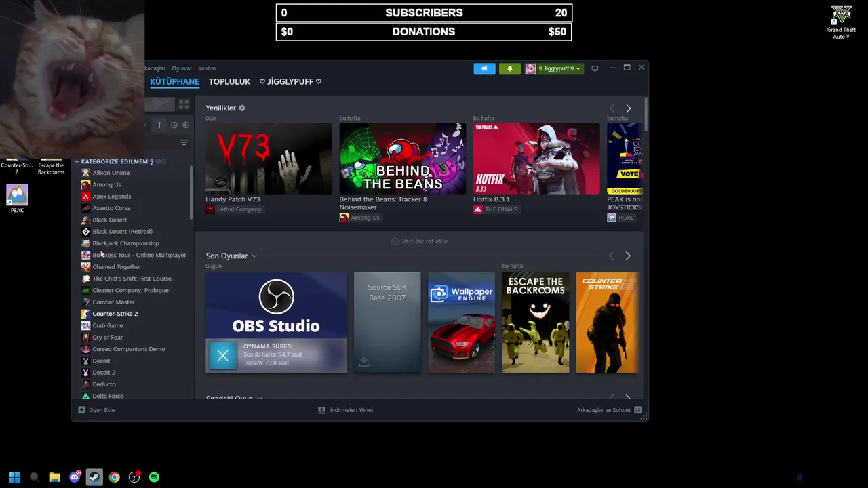The image size is (868, 488).
Task: Select The Chef's Shift: First Course
Action: (132, 279)
